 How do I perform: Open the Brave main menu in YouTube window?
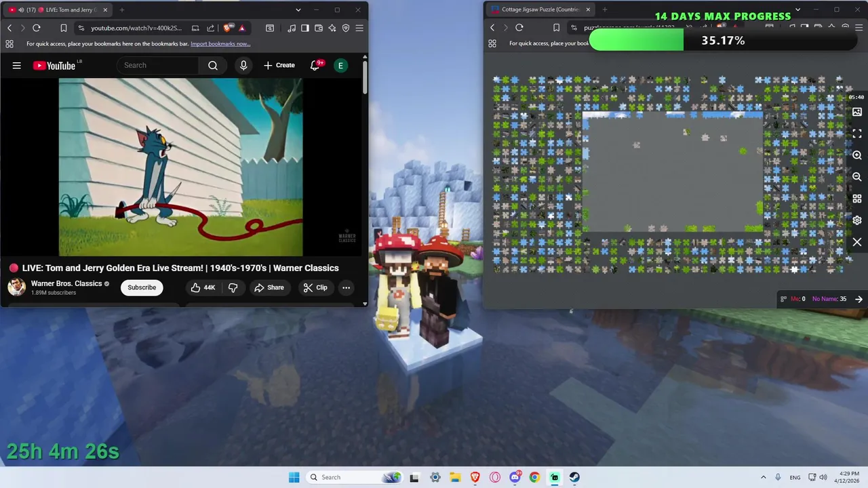pos(359,28)
